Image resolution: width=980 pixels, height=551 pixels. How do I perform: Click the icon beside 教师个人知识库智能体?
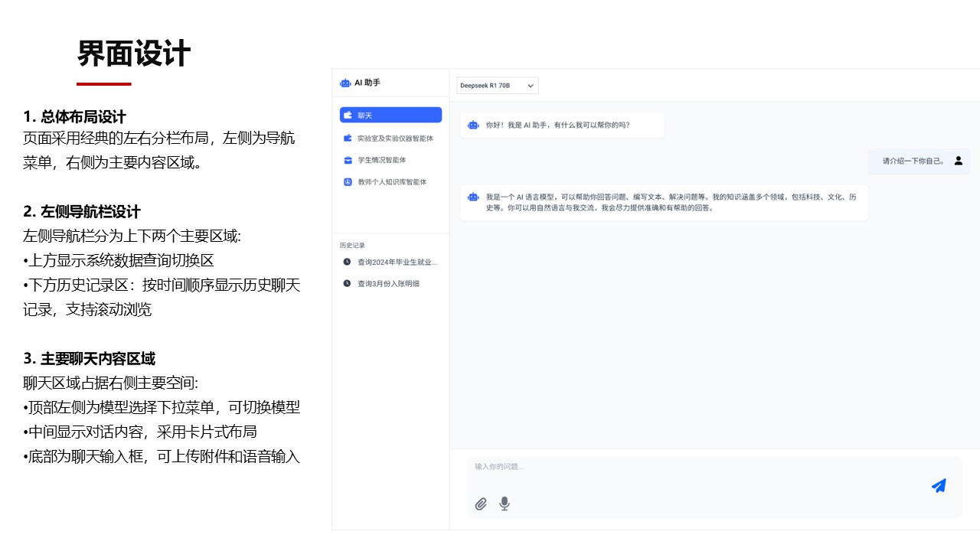(x=348, y=182)
